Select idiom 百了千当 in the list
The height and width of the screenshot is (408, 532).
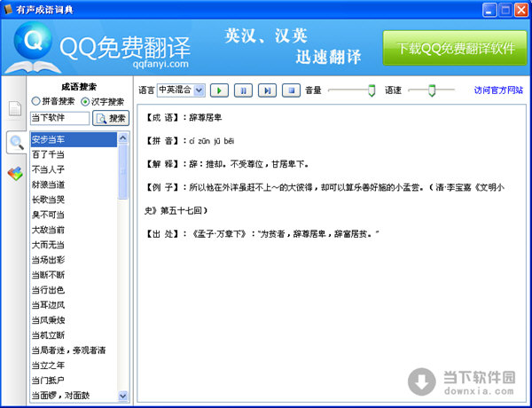74,155
